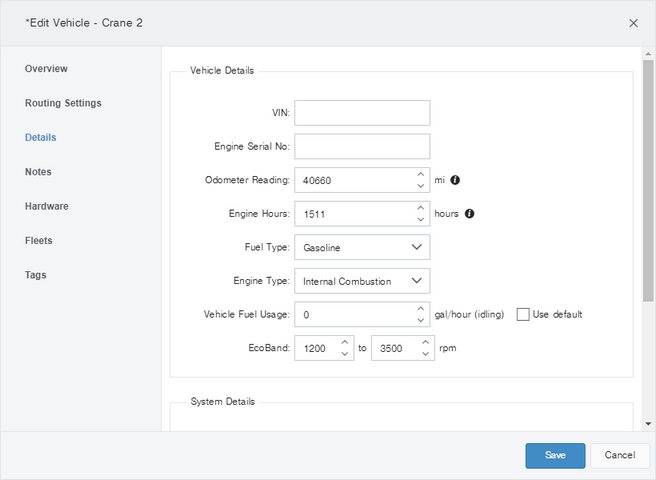
Task: Open the Fuel Type dropdown
Action: click(x=362, y=247)
